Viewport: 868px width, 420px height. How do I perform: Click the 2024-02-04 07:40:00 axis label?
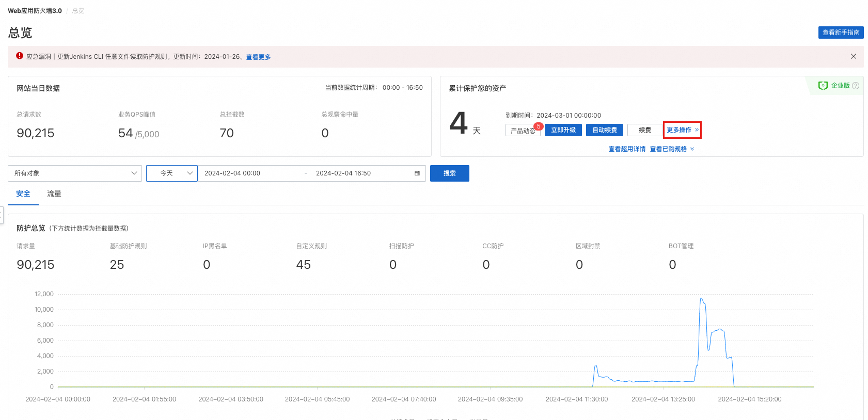pos(404,399)
